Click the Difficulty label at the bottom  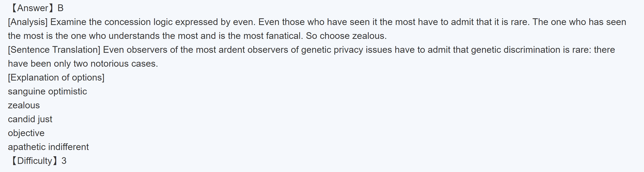click(35, 161)
